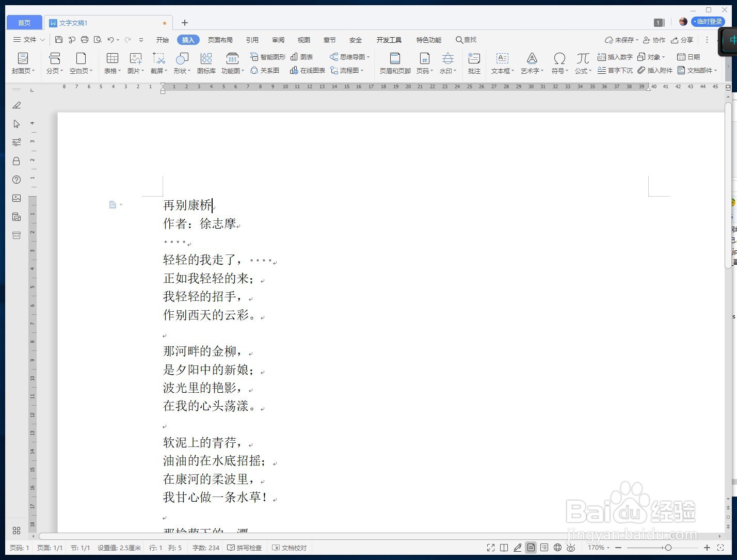Toggle 拼写检查 spell check in status bar
The height and width of the screenshot is (560, 737).
pyautogui.click(x=245, y=548)
